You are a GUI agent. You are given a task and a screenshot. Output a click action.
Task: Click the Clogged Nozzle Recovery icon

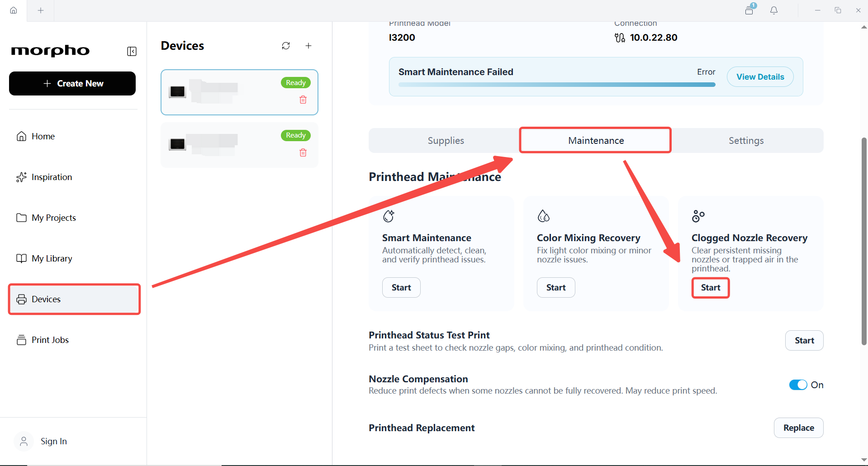(698, 216)
